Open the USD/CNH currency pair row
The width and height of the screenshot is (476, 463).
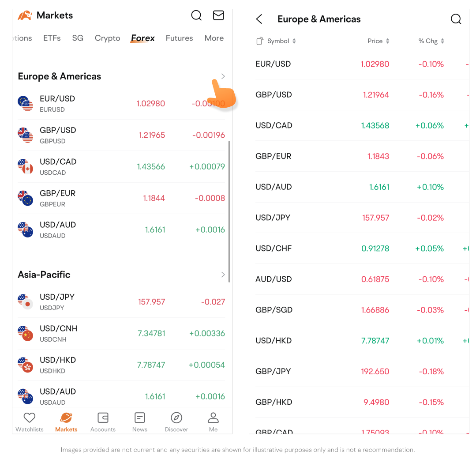coord(121,334)
